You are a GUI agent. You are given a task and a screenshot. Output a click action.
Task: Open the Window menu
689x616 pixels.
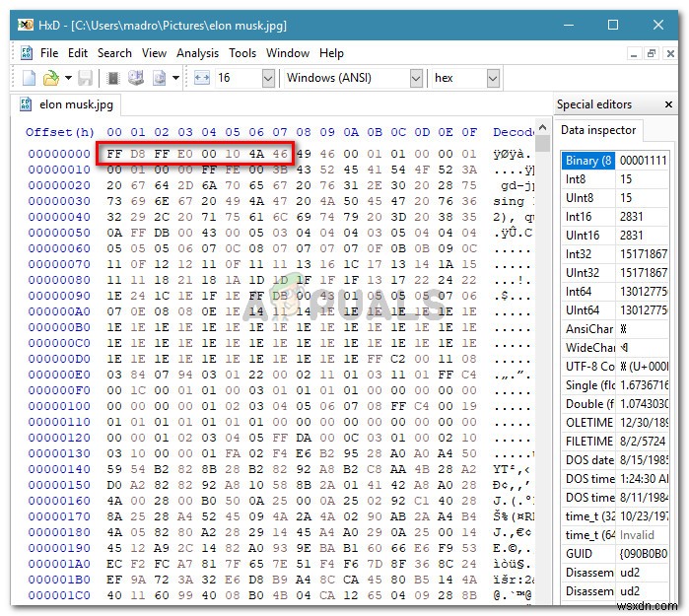pyautogui.click(x=288, y=53)
